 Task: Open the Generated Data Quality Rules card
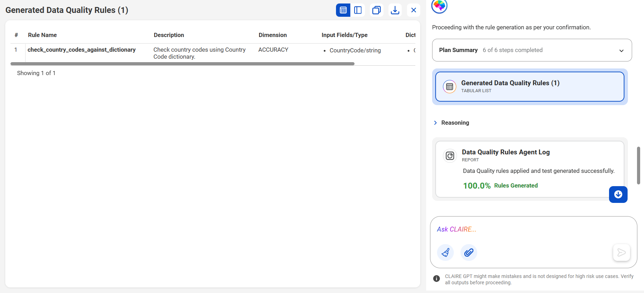click(x=530, y=87)
